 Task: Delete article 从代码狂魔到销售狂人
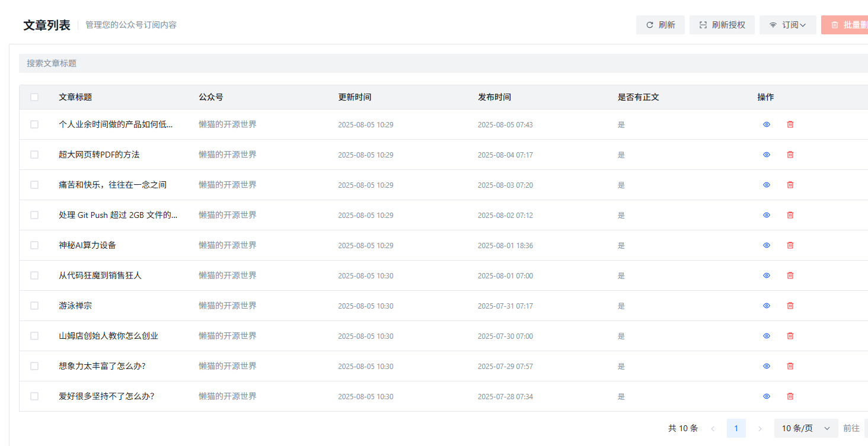(790, 275)
